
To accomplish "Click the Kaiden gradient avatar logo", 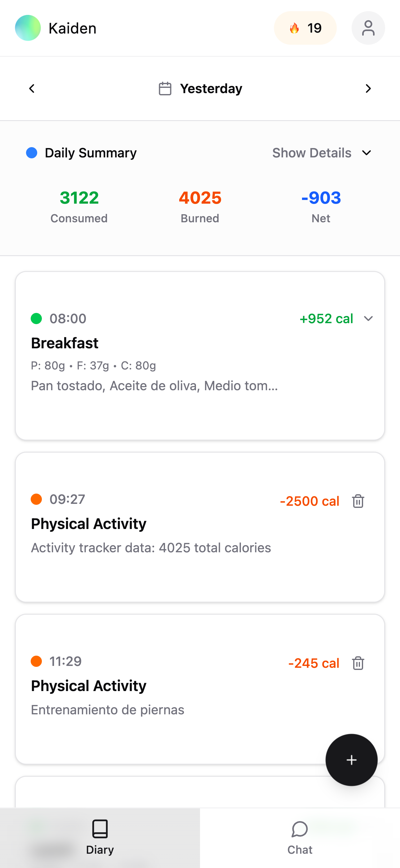I will [x=28, y=28].
